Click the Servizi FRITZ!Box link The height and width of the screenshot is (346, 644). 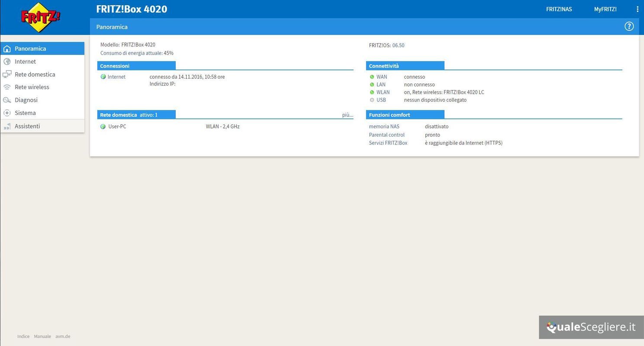(388, 143)
